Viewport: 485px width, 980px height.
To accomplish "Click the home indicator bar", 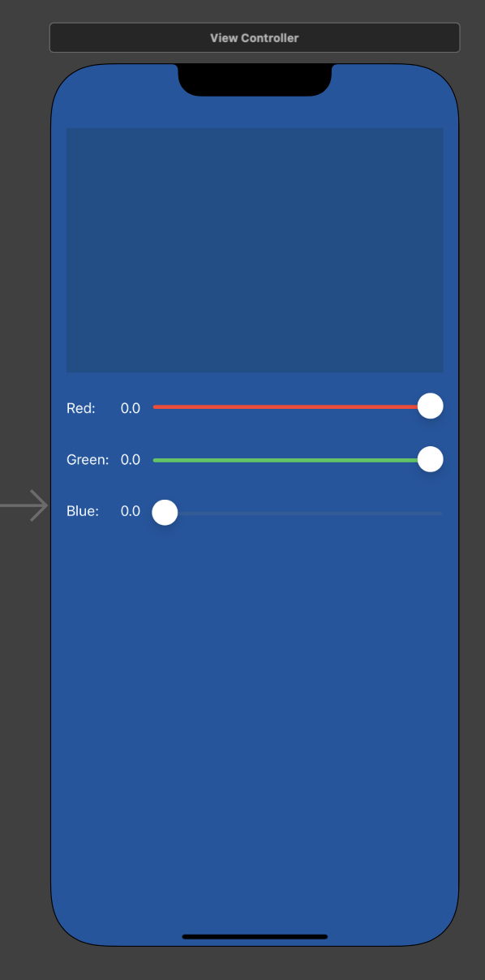I will [255, 935].
